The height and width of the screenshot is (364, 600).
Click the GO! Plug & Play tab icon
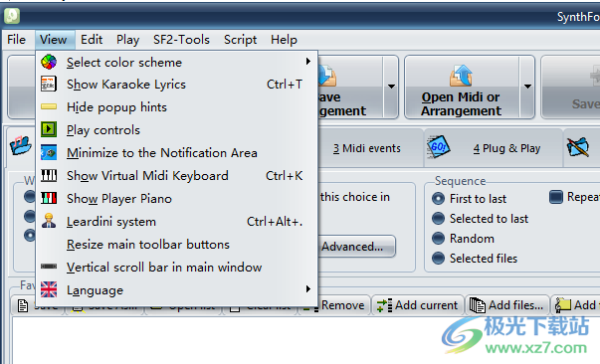tap(438, 146)
